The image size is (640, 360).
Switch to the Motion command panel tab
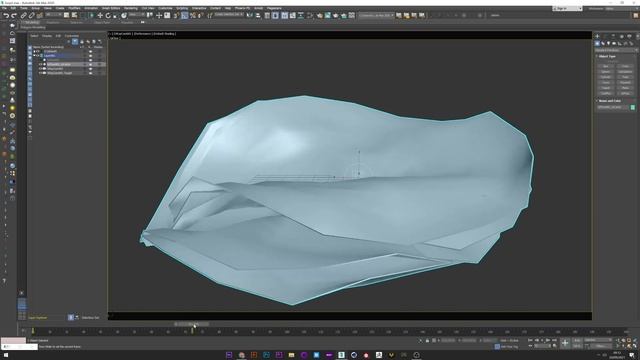click(622, 36)
